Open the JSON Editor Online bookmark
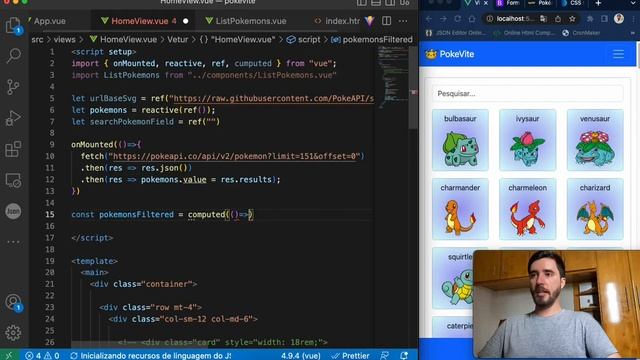This screenshot has height=360, width=640. tap(456, 33)
